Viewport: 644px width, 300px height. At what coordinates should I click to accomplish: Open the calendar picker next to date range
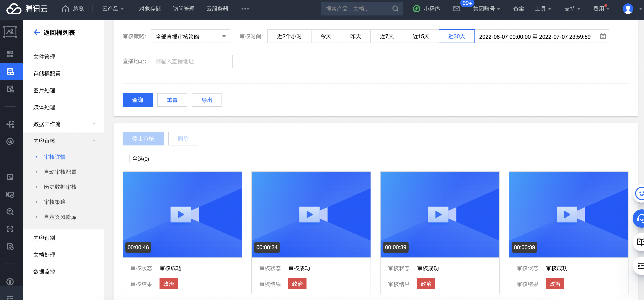[603, 36]
